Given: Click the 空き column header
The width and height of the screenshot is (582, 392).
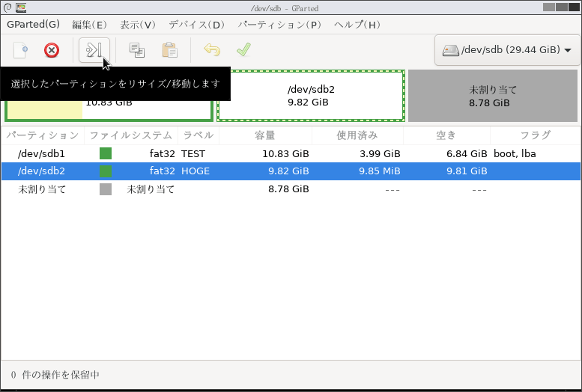Looking at the screenshot, I should coord(446,135).
